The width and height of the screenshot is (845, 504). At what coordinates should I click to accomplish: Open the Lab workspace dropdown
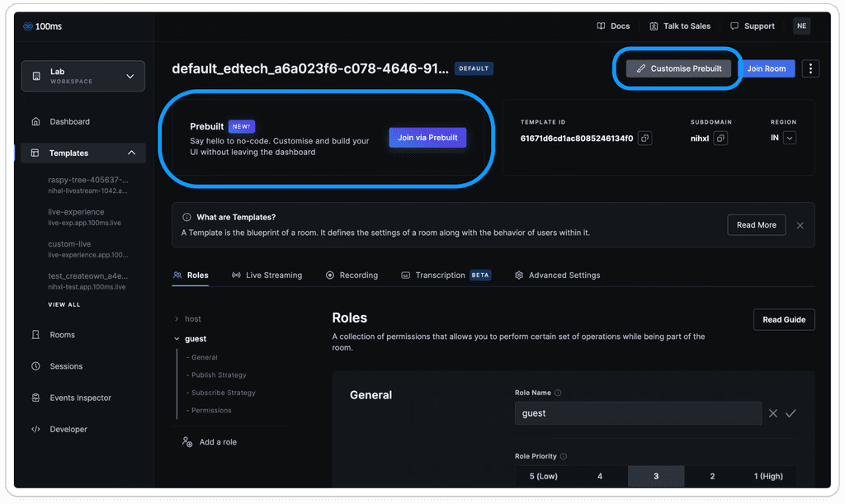(83, 76)
